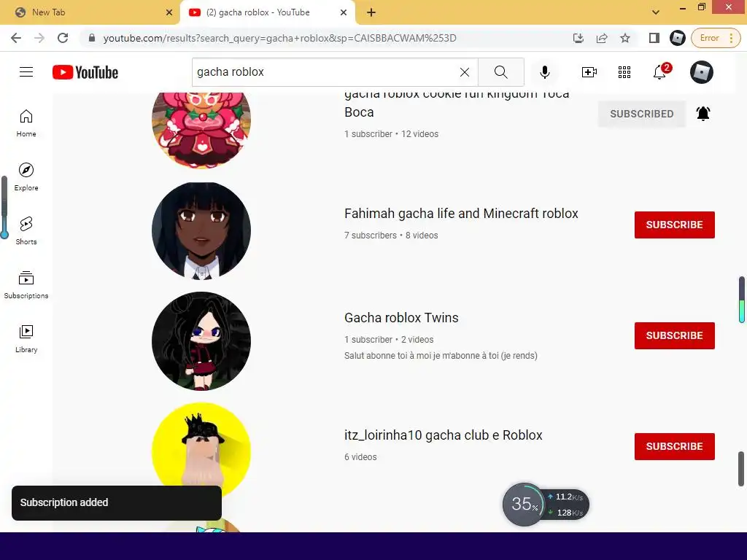Go to the YouTube logo home link

[85, 72]
